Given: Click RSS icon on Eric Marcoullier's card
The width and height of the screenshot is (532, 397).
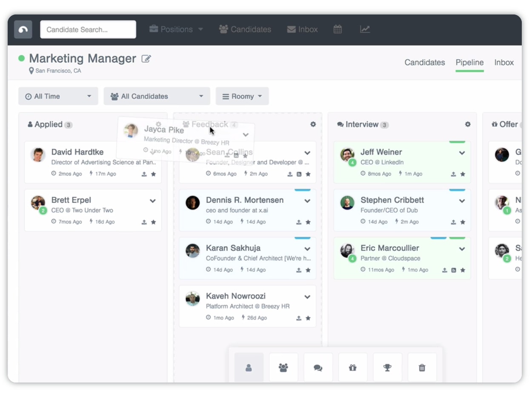Looking at the screenshot, I should [x=454, y=270].
